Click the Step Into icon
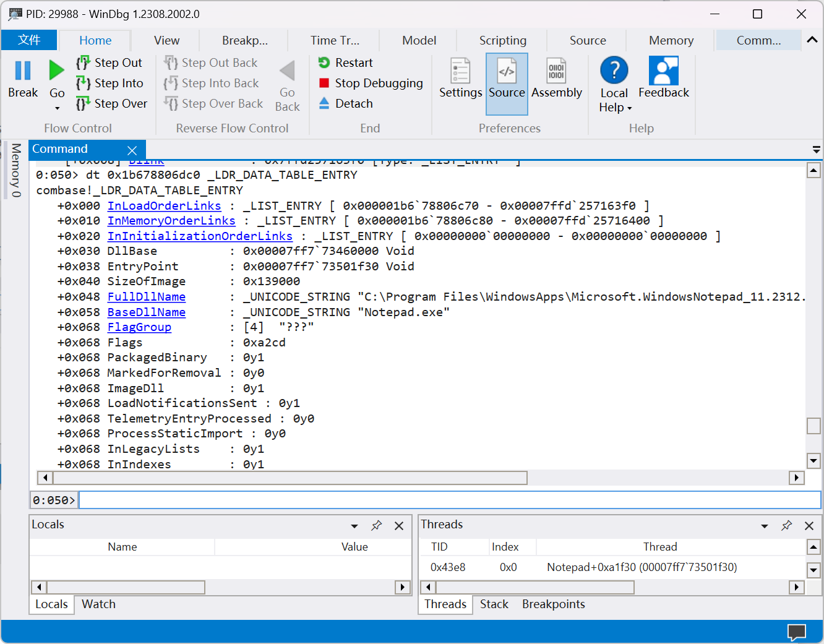The height and width of the screenshot is (644, 824). point(83,83)
